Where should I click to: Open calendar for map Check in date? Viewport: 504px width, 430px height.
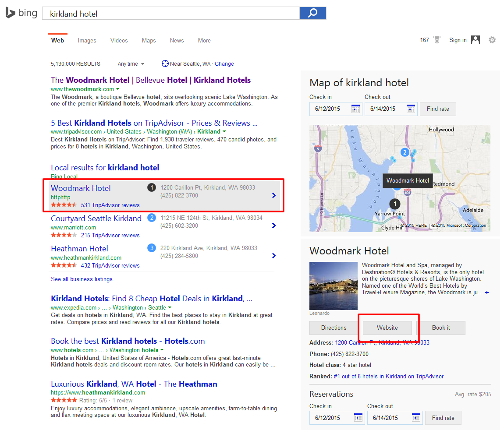pos(355,109)
